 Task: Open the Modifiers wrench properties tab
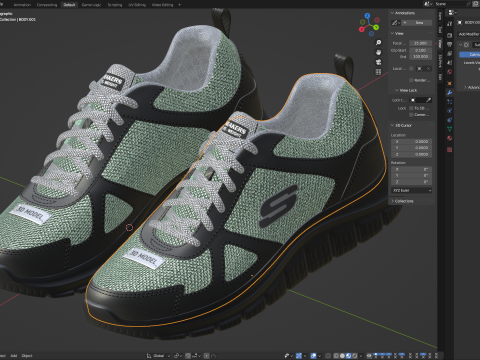tap(450, 93)
